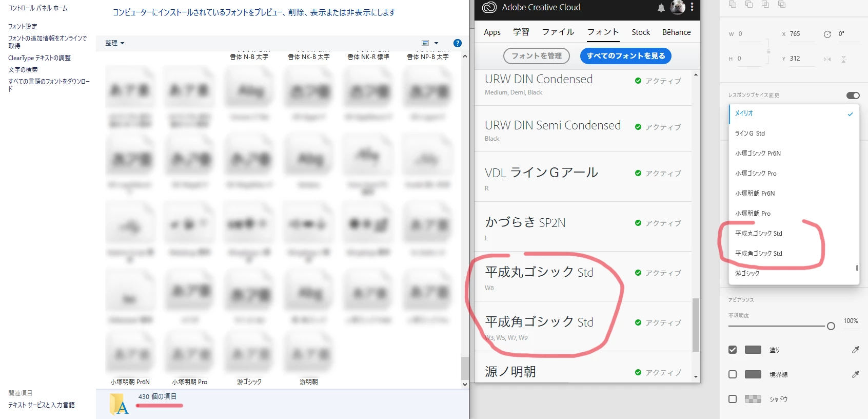Screen dimensions: 868x419
Task: Open テキスト サービスと入力言語 link
Action: click(41, 405)
